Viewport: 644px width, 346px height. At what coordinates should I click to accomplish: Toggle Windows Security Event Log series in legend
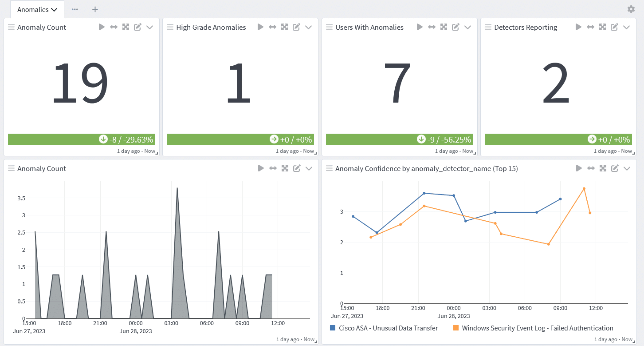(537, 328)
